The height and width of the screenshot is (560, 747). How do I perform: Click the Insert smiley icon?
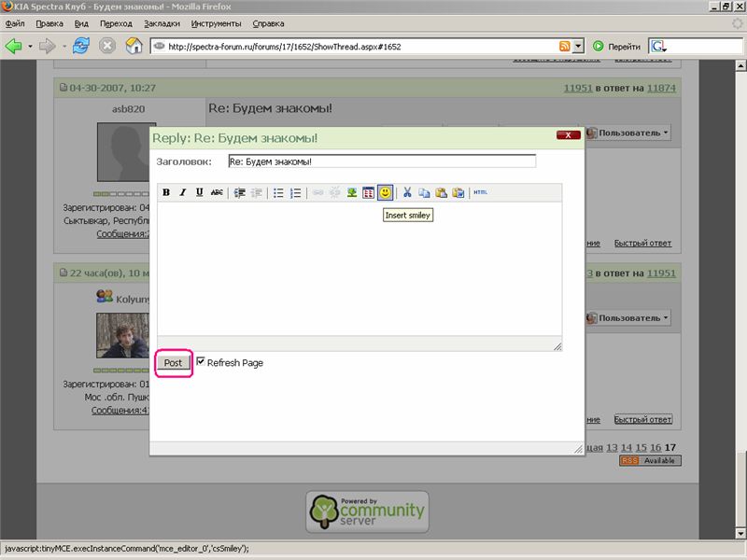pos(385,192)
